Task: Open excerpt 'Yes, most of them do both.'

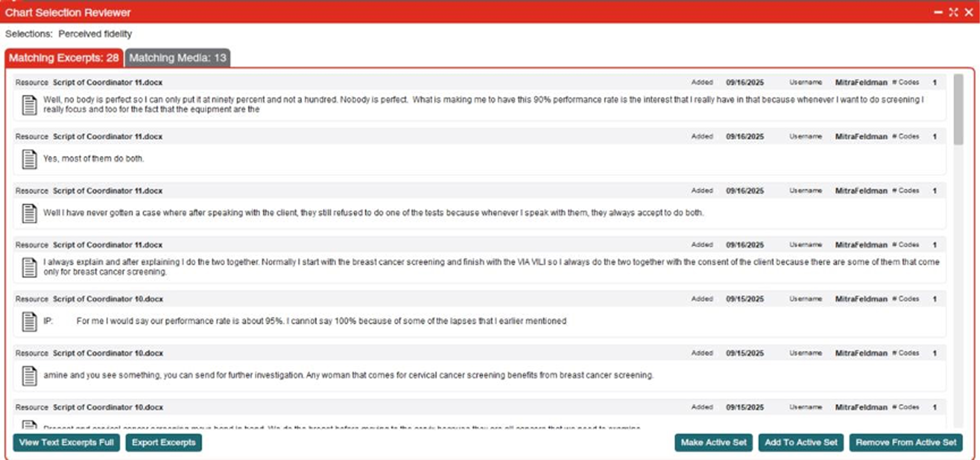Action: pyautogui.click(x=94, y=159)
